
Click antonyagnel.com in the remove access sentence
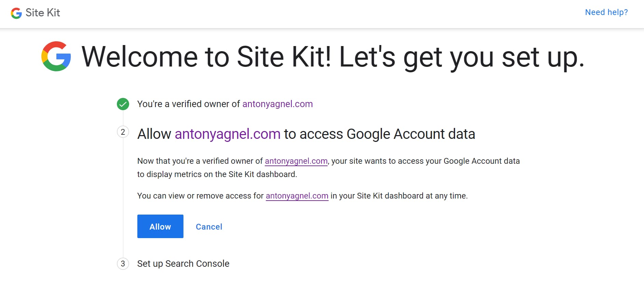click(297, 196)
